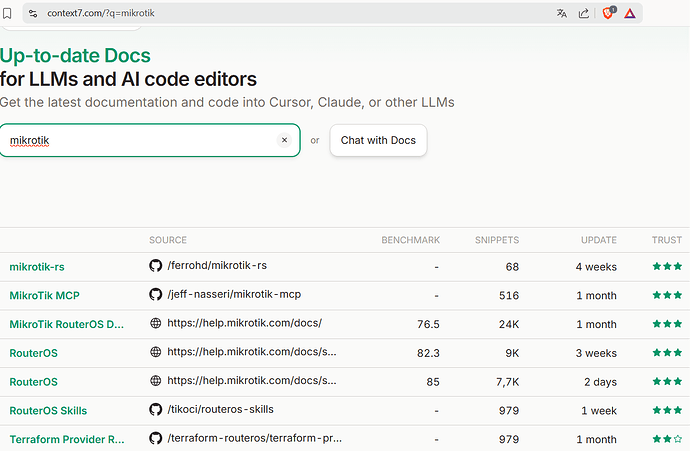Click the mikrotik search input field
Image resolution: width=690 pixels, height=451 pixels.
(150, 140)
